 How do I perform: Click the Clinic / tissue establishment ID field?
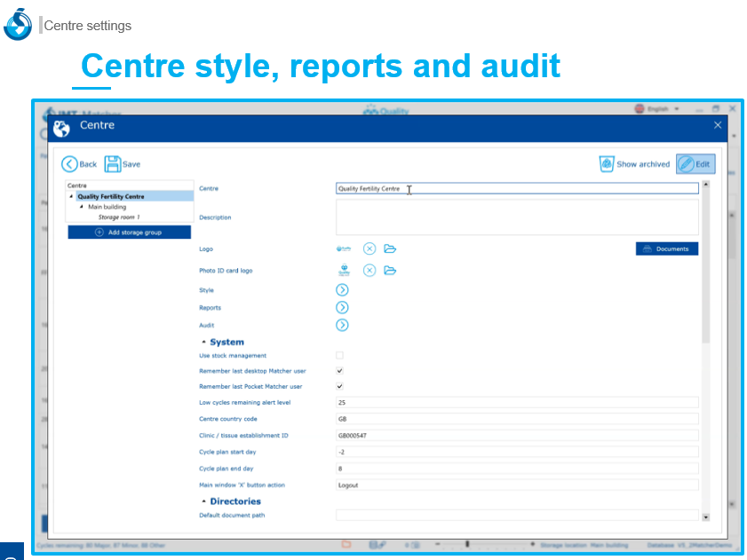516,436
